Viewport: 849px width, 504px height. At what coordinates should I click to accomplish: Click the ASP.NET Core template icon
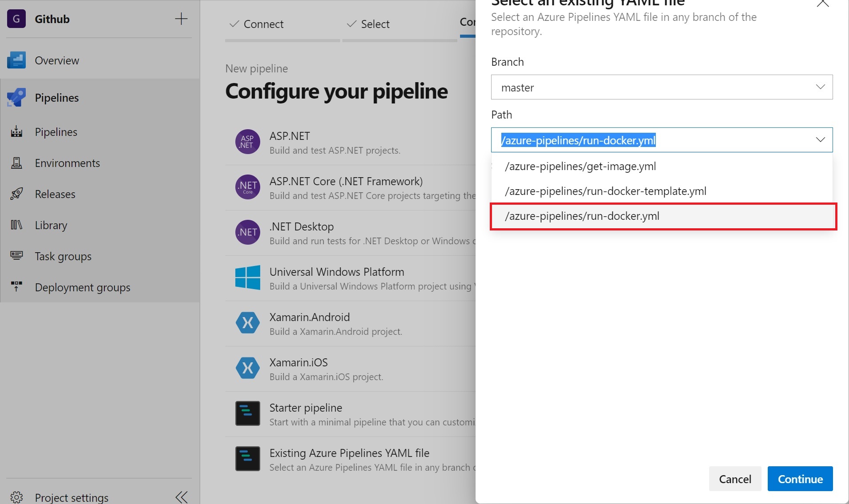[x=247, y=187]
